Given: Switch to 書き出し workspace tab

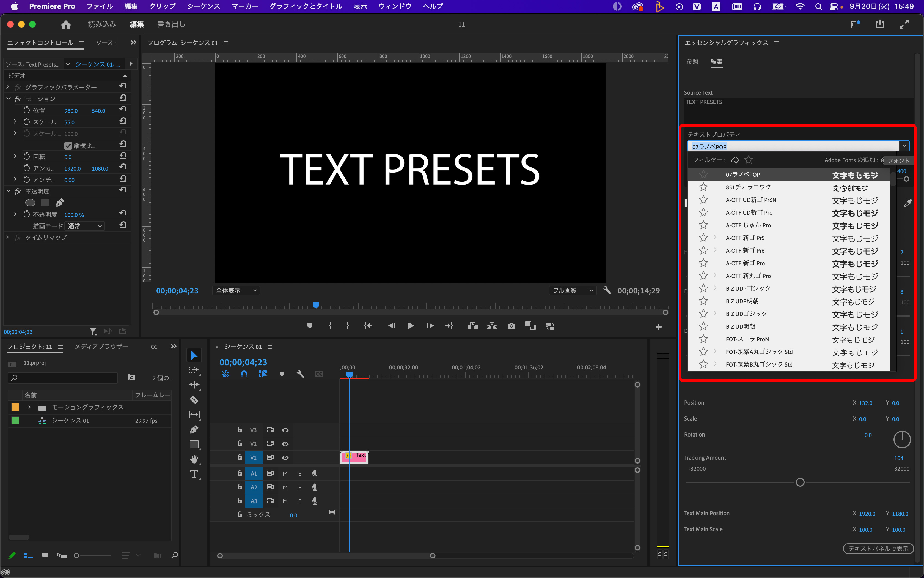Looking at the screenshot, I should coord(171,24).
